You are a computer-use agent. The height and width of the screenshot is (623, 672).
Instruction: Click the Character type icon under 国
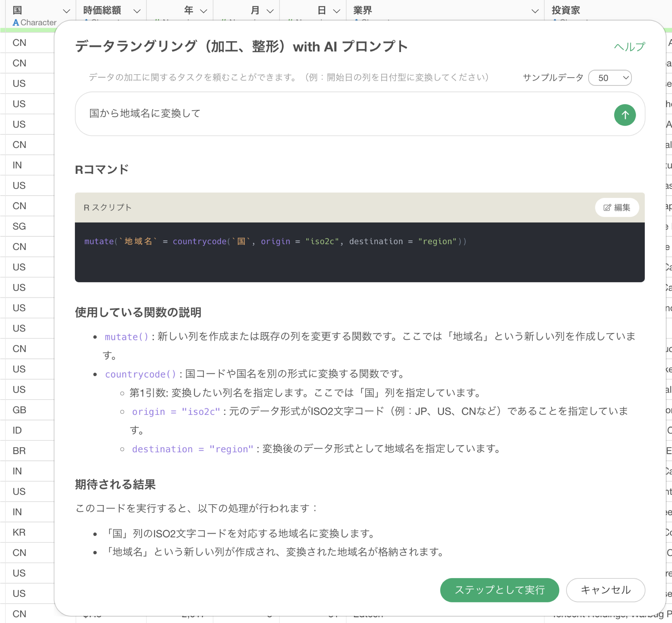[x=16, y=22]
